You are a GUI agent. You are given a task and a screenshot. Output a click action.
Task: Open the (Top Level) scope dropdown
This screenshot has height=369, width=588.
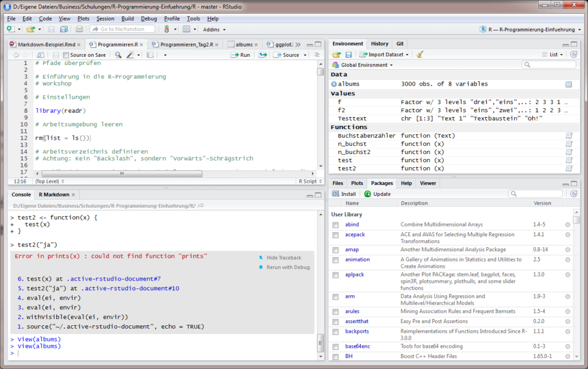point(50,181)
